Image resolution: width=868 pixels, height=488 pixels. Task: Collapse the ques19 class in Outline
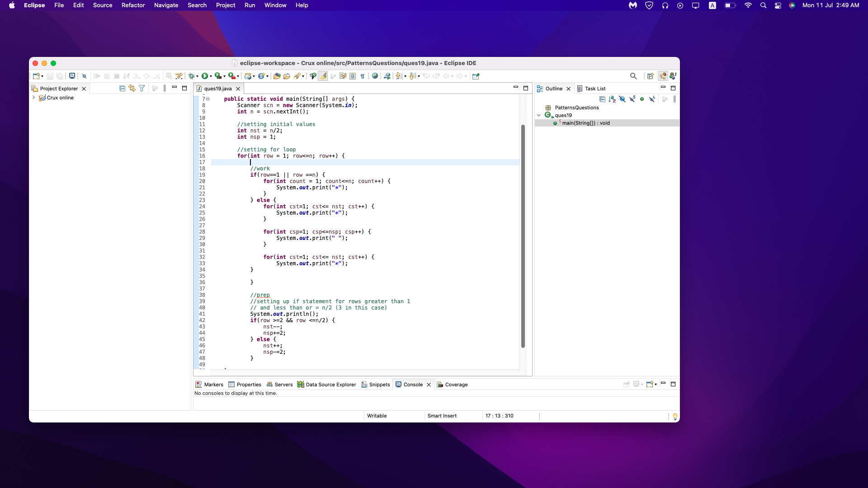tap(539, 115)
